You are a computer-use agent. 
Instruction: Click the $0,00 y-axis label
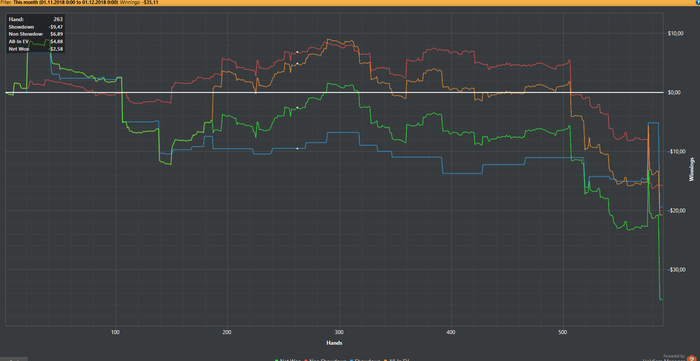tap(673, 92)
